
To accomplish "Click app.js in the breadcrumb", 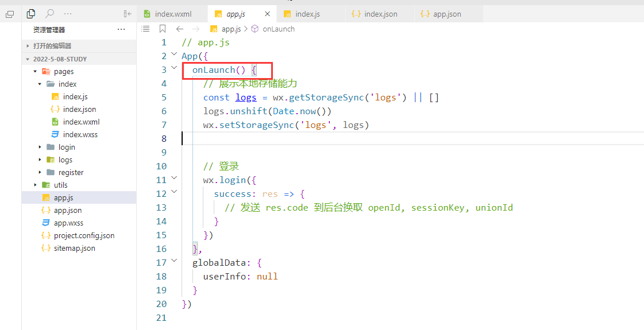I will coord(232,29).
